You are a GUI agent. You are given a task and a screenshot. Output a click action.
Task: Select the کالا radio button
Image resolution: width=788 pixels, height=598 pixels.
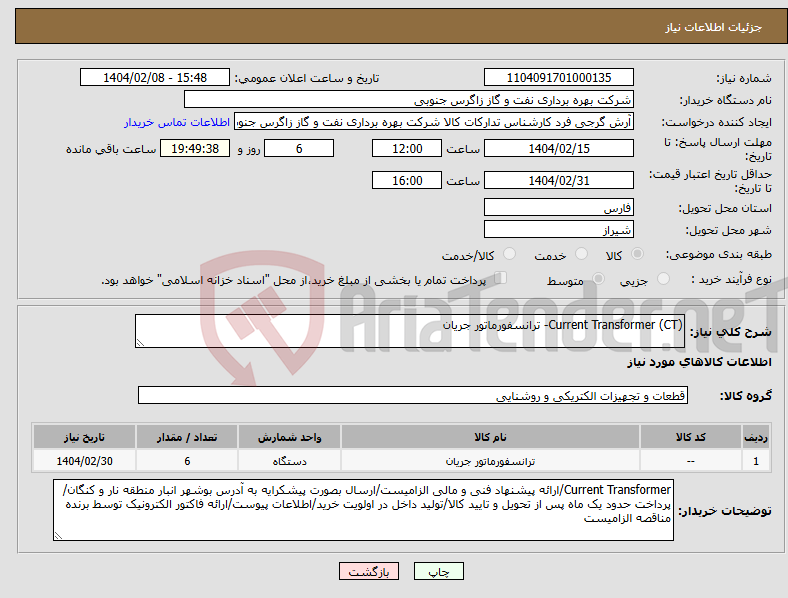click(637, 254)
